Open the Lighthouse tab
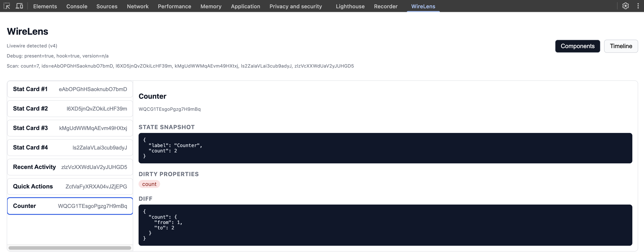Screen dimensions: 644x252 tap(350, 6)
